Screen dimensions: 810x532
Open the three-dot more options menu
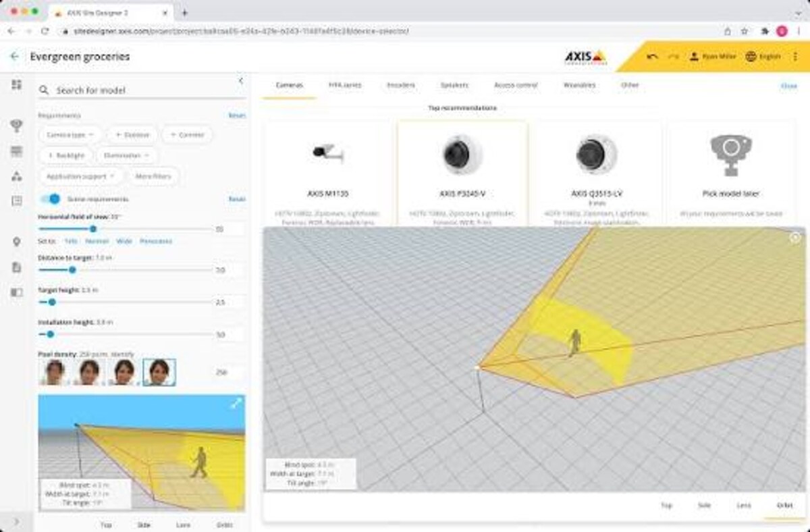tap(795, 57)
